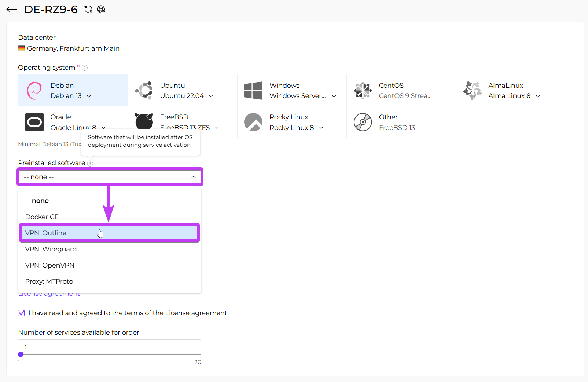Viewport: 588px width, 382px height.
Task: Select the CentOS logo icon
Action: 363,91
